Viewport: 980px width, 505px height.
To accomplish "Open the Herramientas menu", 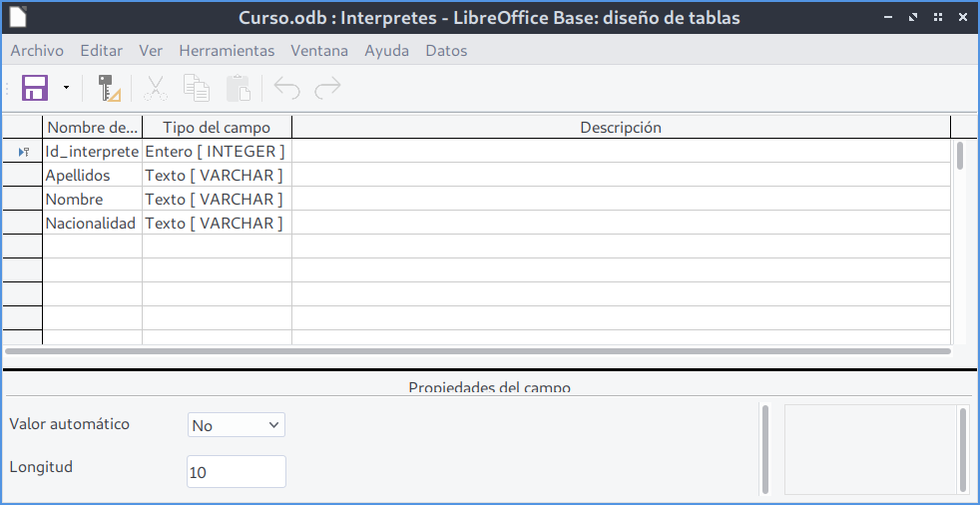I will pyautogui.click(x=227, y=51).
